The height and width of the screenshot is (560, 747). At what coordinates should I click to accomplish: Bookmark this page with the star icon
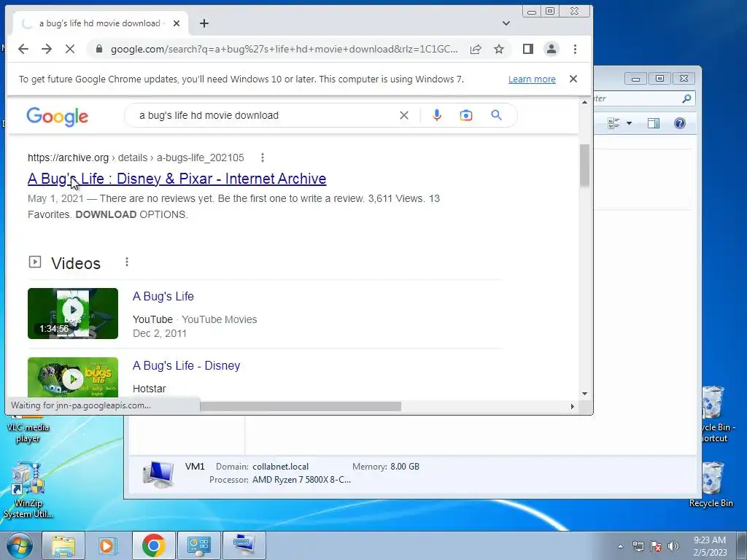(x=499, y=49)
